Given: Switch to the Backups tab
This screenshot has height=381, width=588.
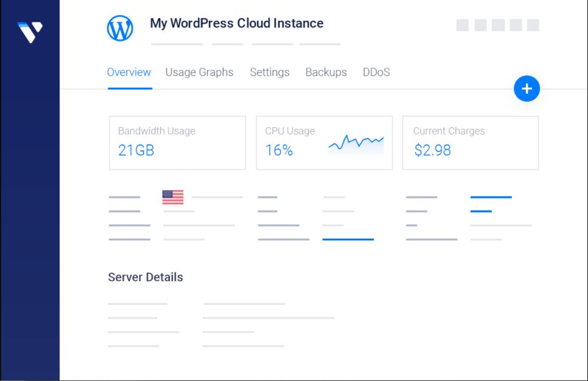Looking at the screenshot, I should tap(325, 72).
